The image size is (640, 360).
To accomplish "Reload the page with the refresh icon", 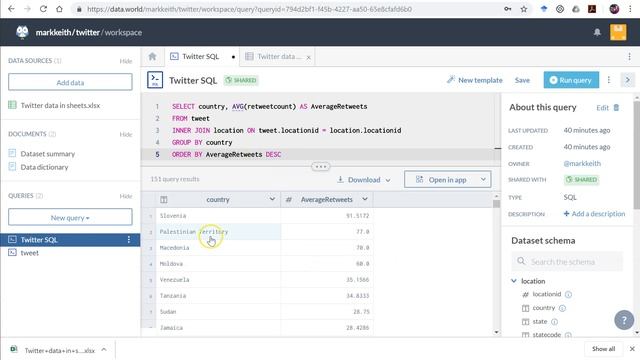I will tap(43, 9).
